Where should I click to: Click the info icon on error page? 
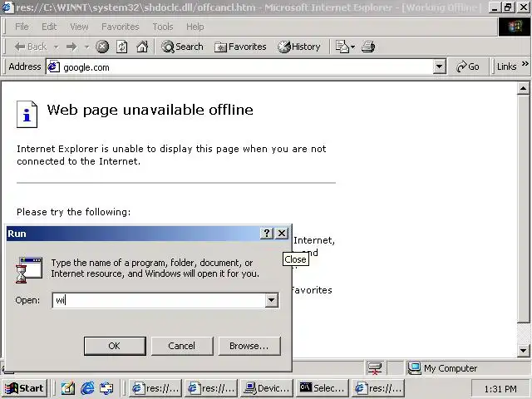point(27,115)
